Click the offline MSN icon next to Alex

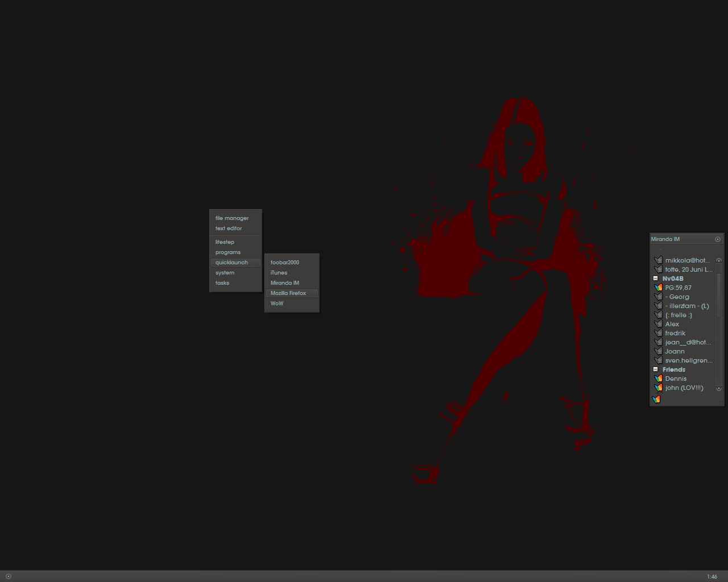(x=659, y=324)
